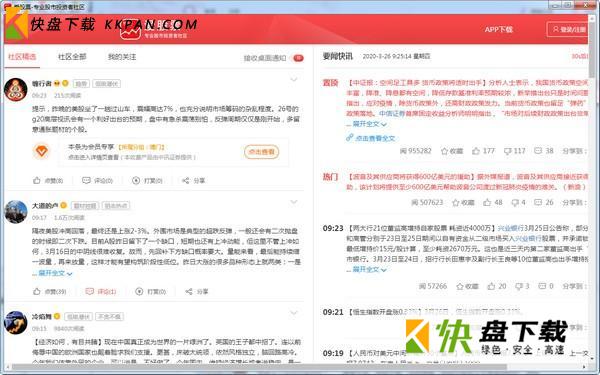The height and width of the screenshot is (375, 600).
Task: Expand options chevron on 大道韵卢 post
Action: [294, 202]
